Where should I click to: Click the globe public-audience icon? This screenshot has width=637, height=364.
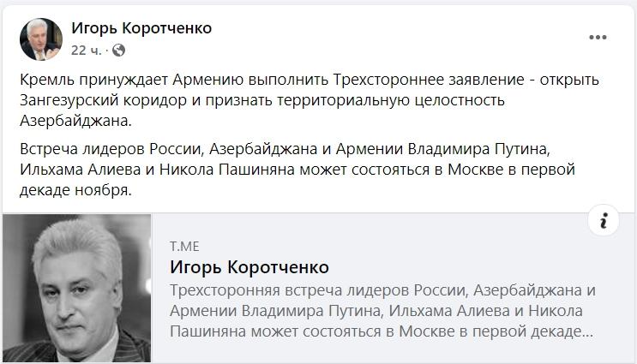click(x=118, y=51)
